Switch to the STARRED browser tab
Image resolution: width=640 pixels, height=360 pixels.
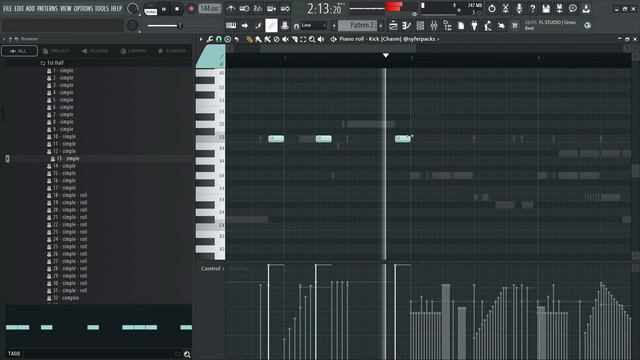pos(172,51)
